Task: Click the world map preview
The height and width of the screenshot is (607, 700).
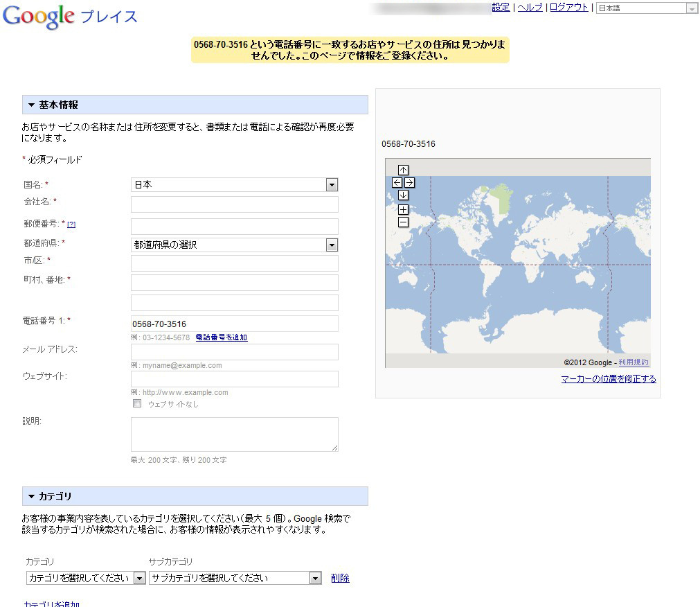Action: click(518, 263)
